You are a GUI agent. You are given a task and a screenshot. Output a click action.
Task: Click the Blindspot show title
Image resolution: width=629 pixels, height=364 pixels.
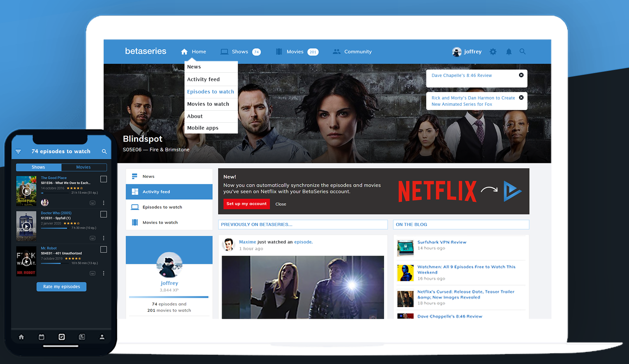[x=143, y=139]
